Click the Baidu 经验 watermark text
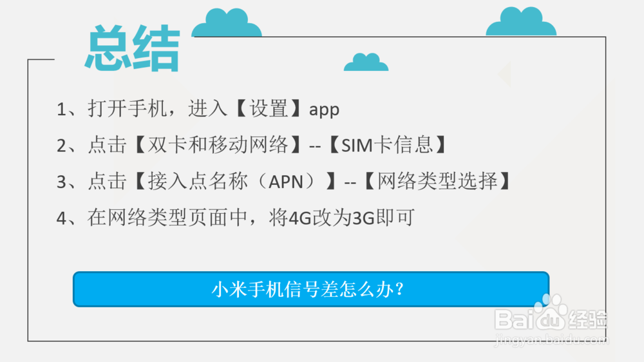This screenshot has height=362, width=644. tap(589, 319)
